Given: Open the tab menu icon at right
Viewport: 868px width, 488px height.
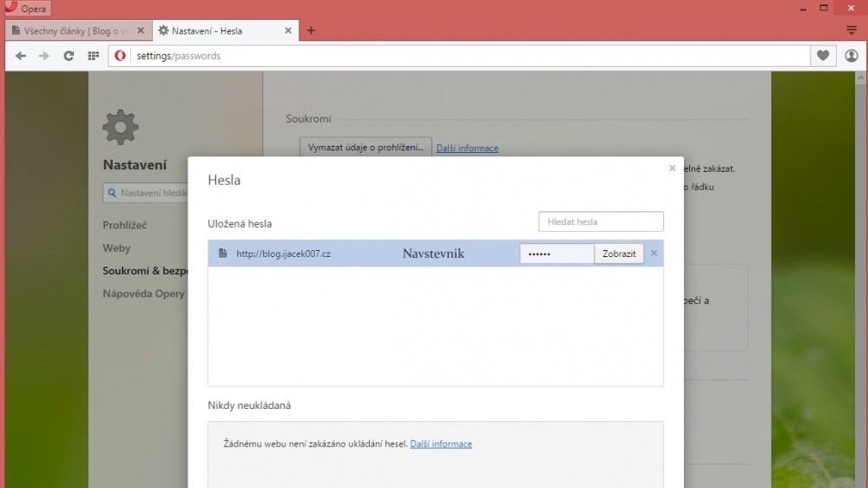Looking at the screenshot, I should pyautogui.click(x=852, y=30).
